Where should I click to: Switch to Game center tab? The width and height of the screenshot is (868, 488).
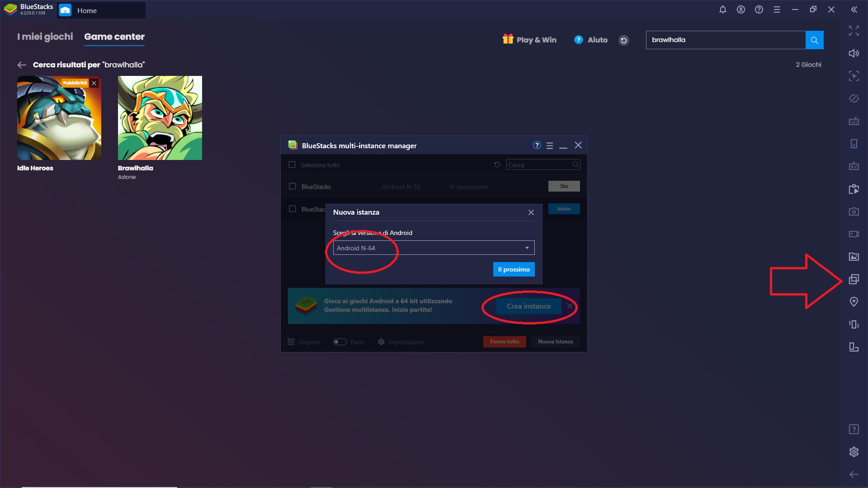coord(114,37)
